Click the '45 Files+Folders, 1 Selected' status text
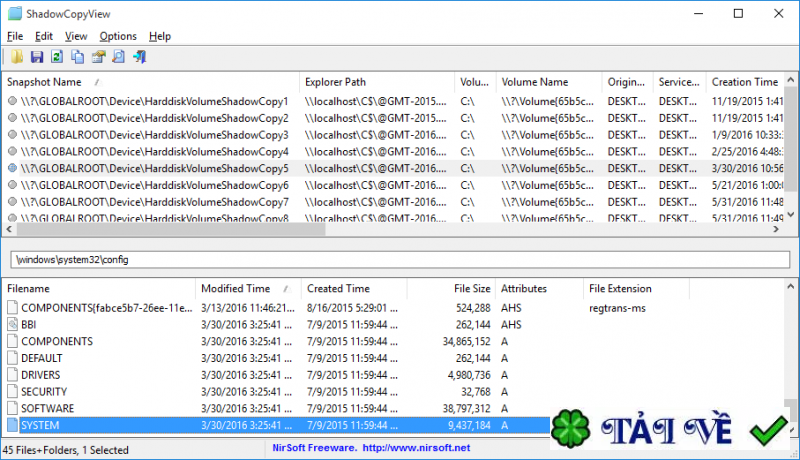 65,450
